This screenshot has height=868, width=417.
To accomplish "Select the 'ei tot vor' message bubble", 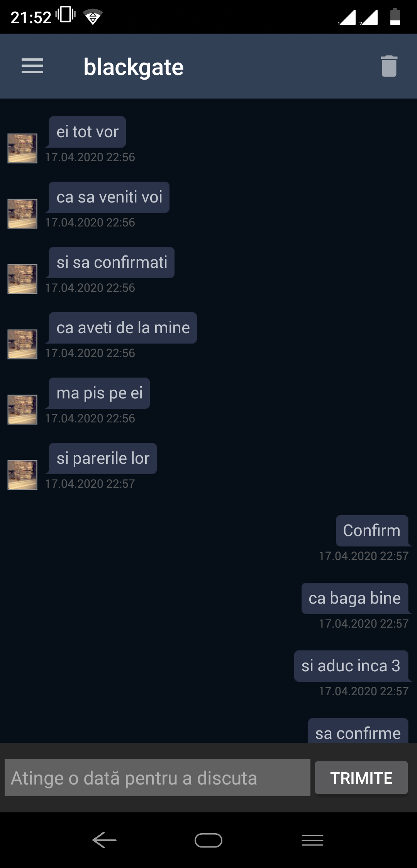I will coord(87,132).
